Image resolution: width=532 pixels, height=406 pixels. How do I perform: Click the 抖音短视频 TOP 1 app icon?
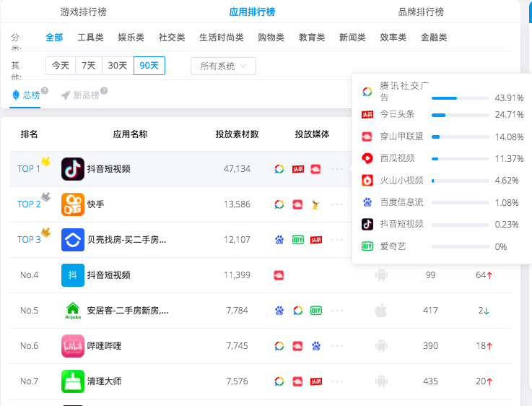pos(73,169)
